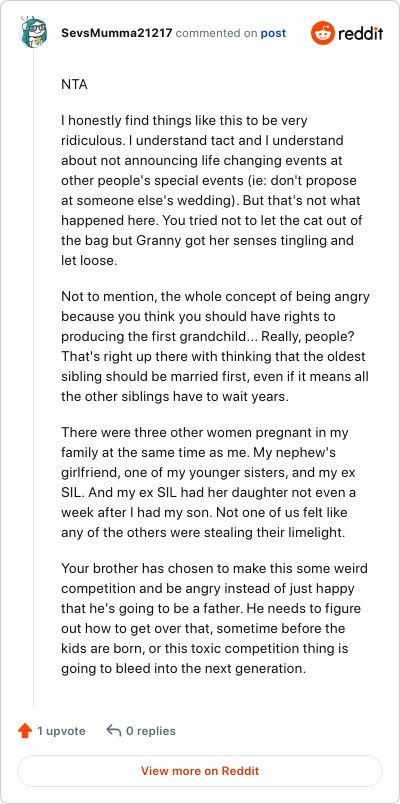Click the reddit wordmark text
400x804 pixels.
[360, 34]
